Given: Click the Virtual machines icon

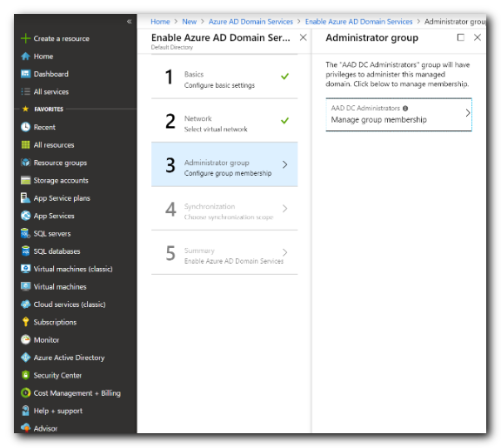Looking at the screenshot, I should click(x=25, y=286).
